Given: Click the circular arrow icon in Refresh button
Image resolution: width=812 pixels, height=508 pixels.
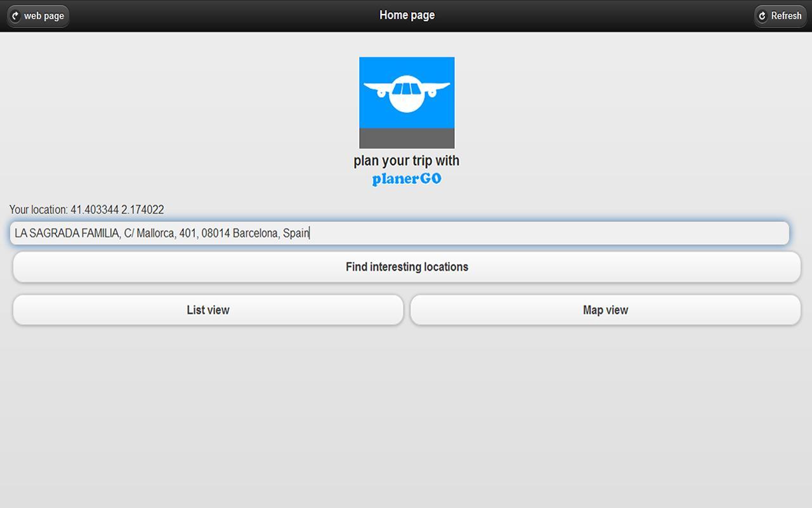Looking at the screenshot, I should [x=763, y=16].
